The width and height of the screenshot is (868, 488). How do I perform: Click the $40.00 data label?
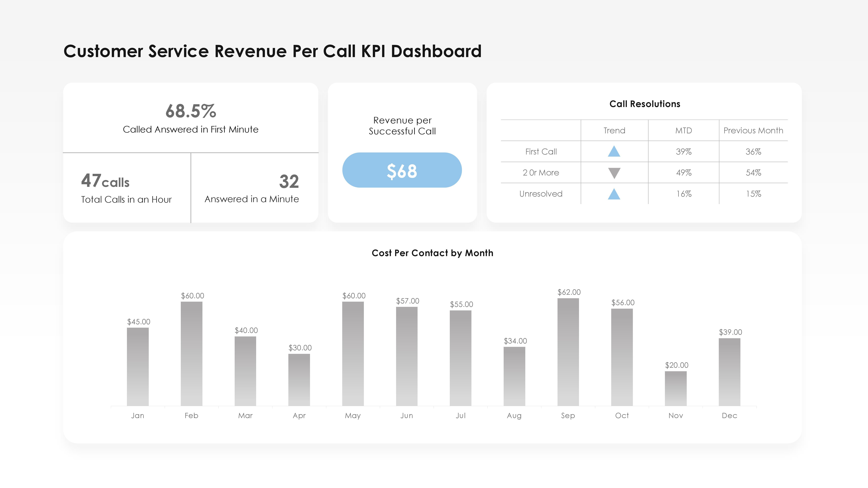click(246, 330)
